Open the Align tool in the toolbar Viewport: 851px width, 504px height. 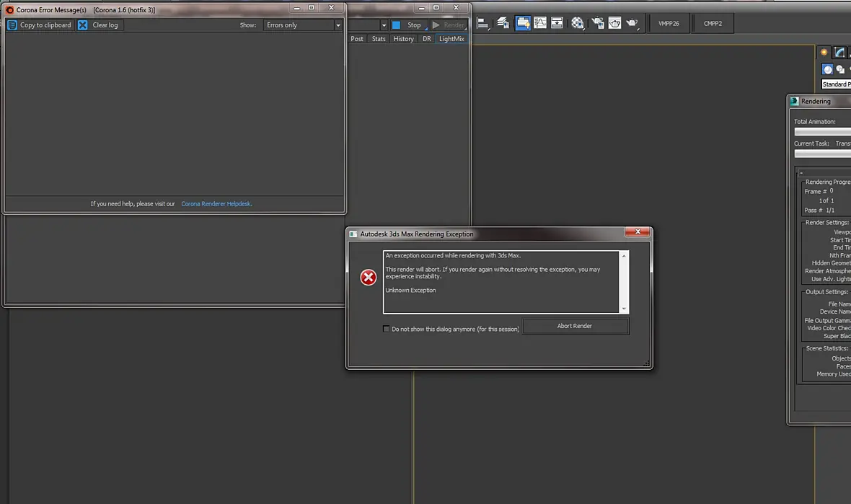[482, 23]
